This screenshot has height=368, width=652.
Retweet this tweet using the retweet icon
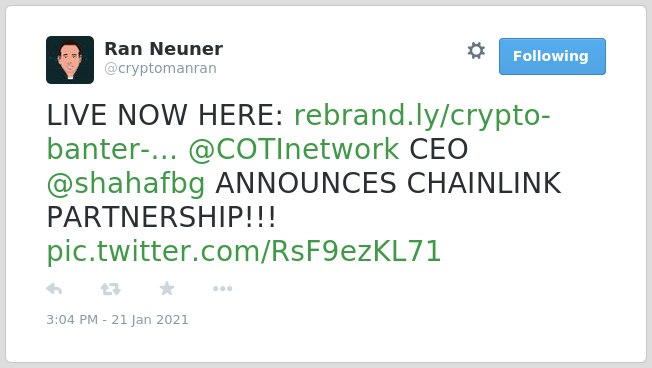(x=111, y=289)
